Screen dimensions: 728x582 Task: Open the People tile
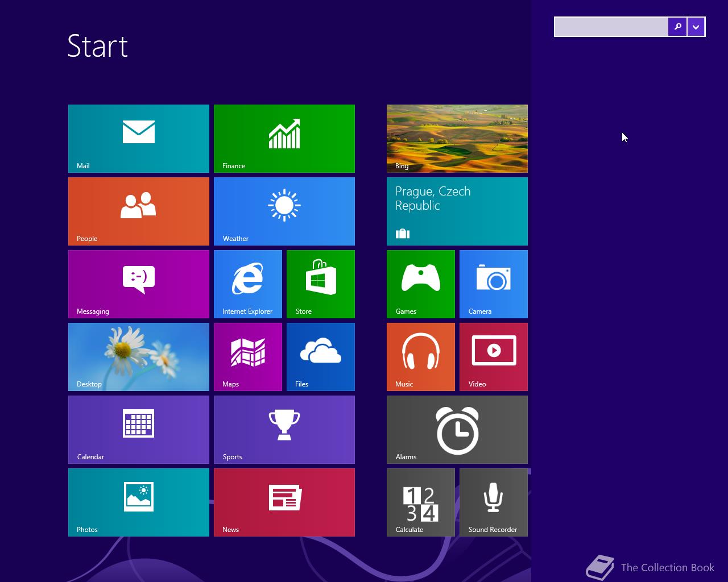[139, 211]
